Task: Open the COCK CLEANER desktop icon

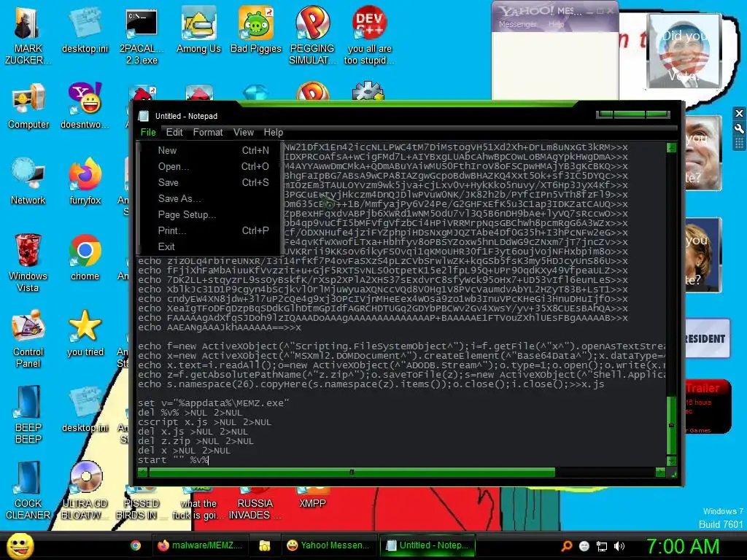Action: [x=28, y=489]
